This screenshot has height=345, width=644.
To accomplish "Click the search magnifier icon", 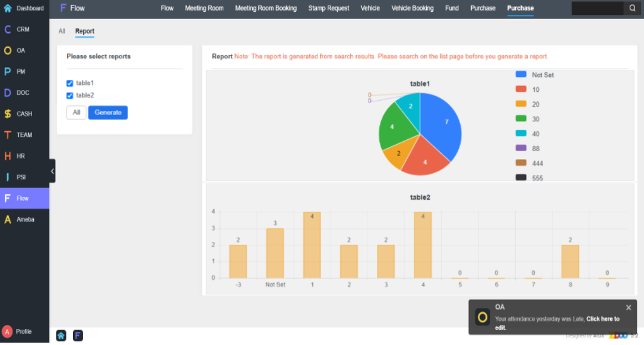I will [632, 8].
